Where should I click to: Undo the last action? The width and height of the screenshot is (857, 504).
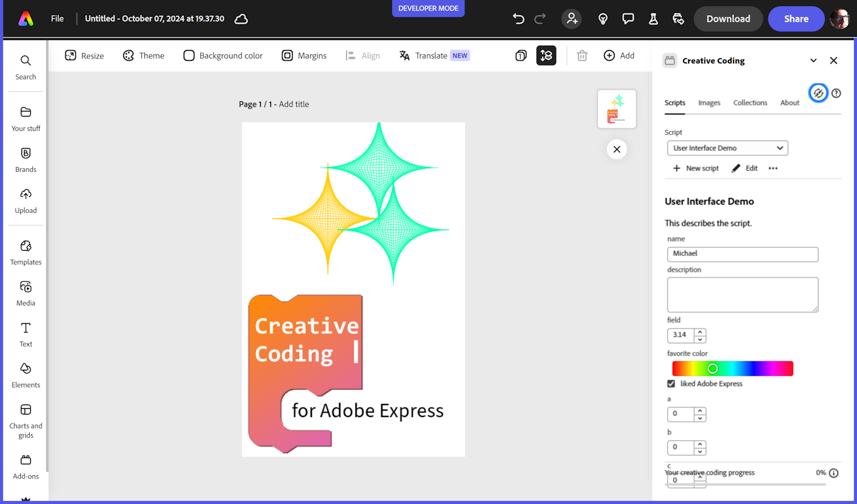tap(518, 19)
